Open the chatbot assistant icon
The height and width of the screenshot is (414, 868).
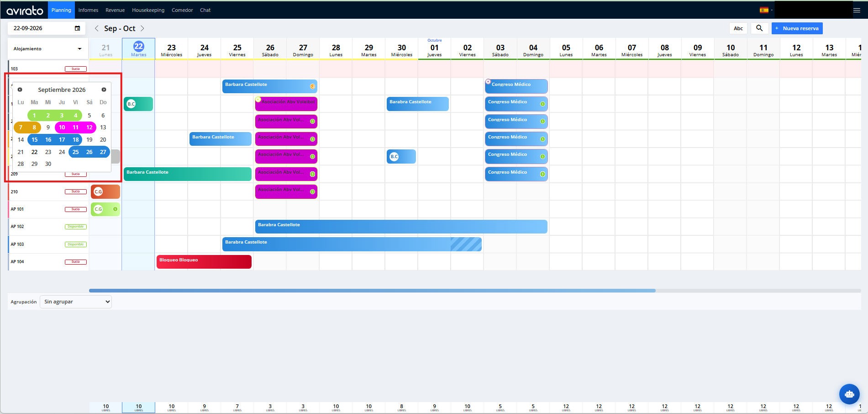click(849, 394)
